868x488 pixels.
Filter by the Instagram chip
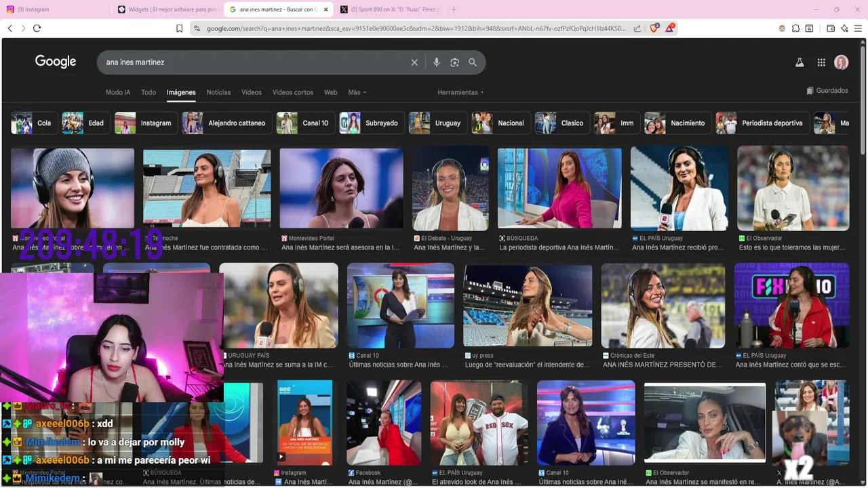145,123
